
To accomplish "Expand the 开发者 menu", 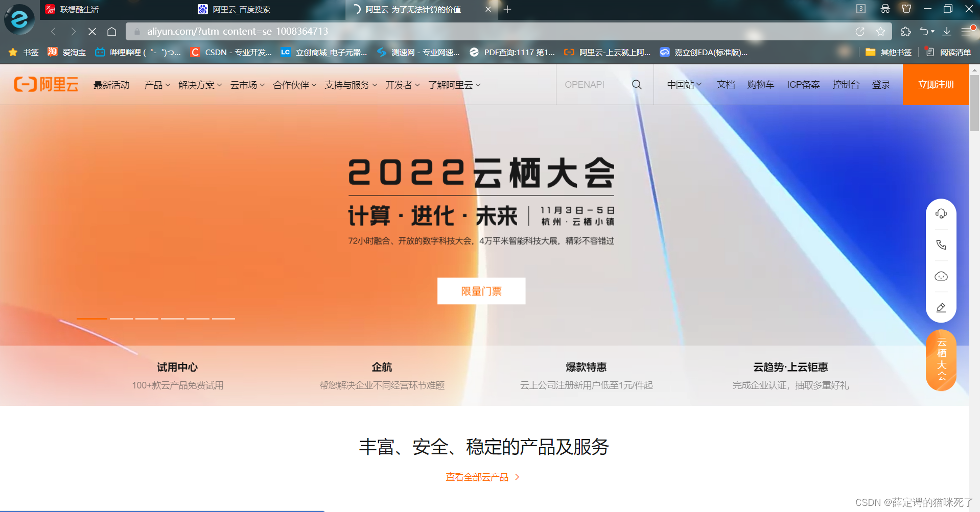I will [x=403, y=85].
